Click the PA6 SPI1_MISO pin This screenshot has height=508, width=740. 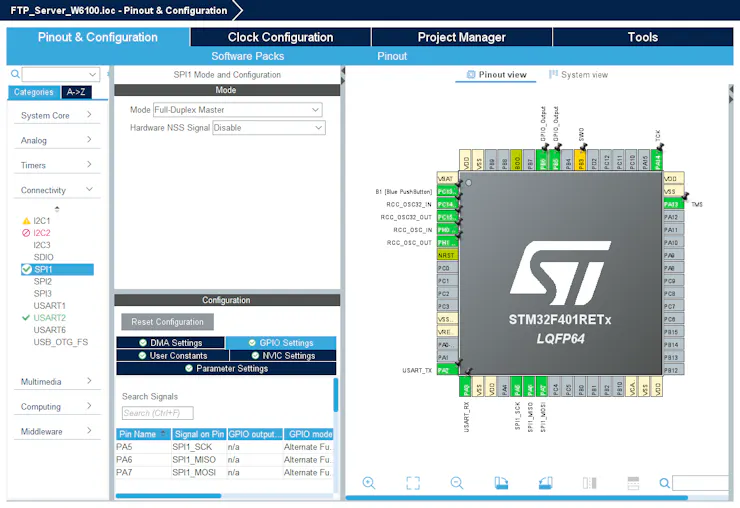point(529,387)
